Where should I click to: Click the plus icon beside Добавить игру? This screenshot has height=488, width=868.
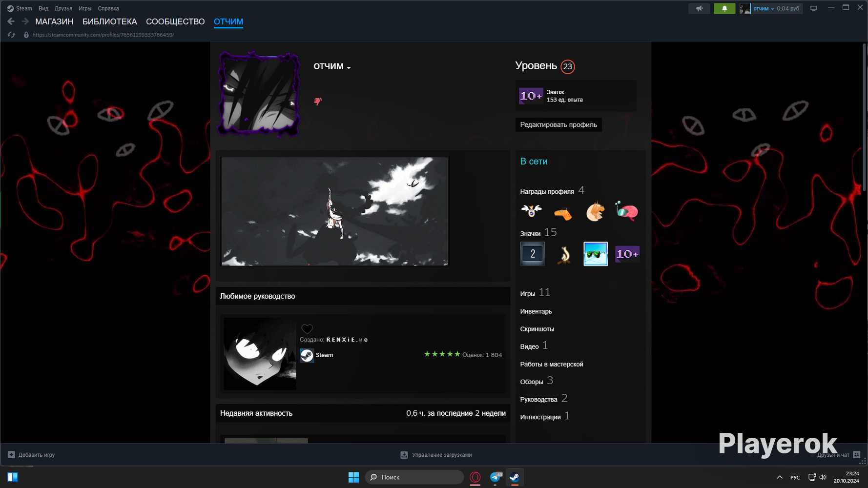(11, 455)
